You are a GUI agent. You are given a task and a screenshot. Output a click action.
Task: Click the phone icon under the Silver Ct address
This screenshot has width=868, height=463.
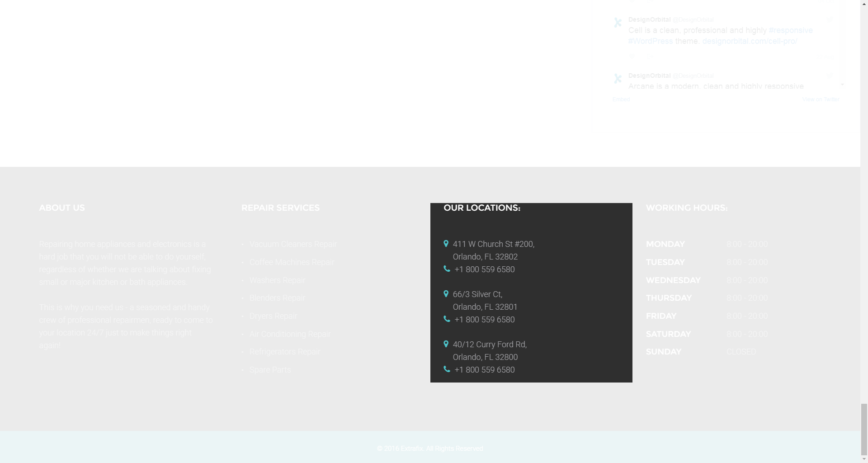447,319
